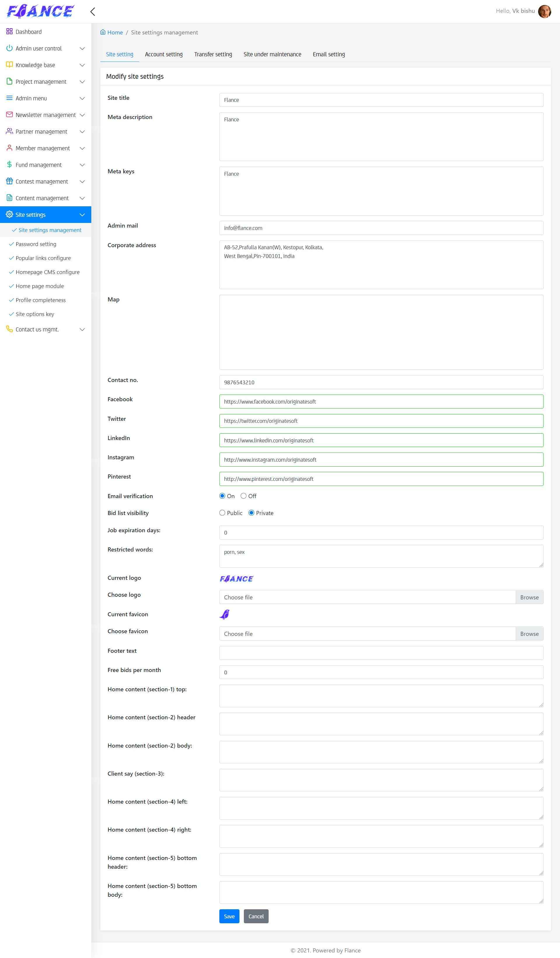Click the Contest management gift icon

[x=10, y=181]
